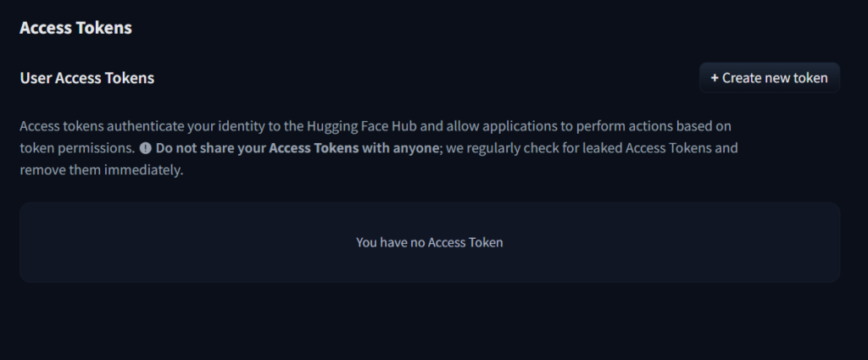Click the phrase 'token permissions' in the paragraph
The height and width of the screenshot is (360, 868).
pos(77,148)
